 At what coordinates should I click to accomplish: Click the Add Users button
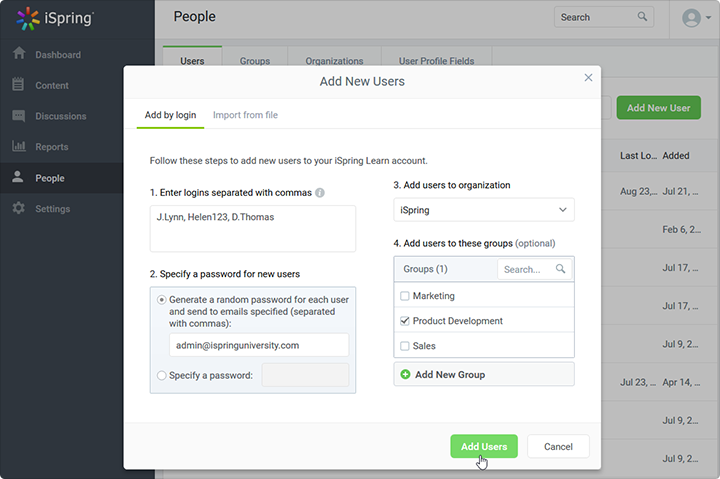(x=484, y=446)
